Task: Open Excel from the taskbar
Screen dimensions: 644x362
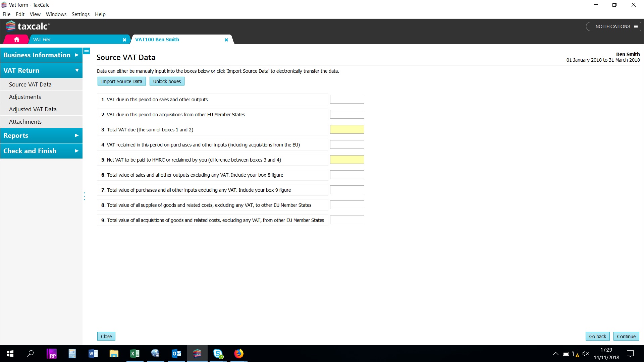Action: [135, 353]
